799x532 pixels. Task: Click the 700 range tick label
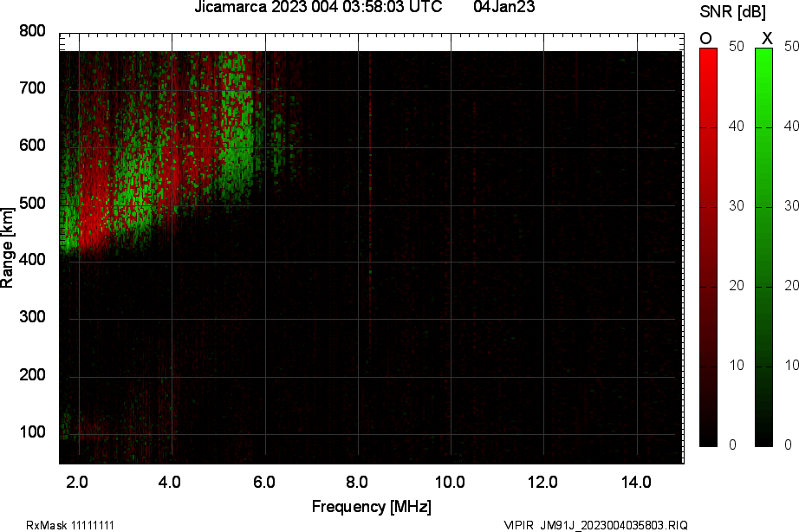click(x=32, y=88)
